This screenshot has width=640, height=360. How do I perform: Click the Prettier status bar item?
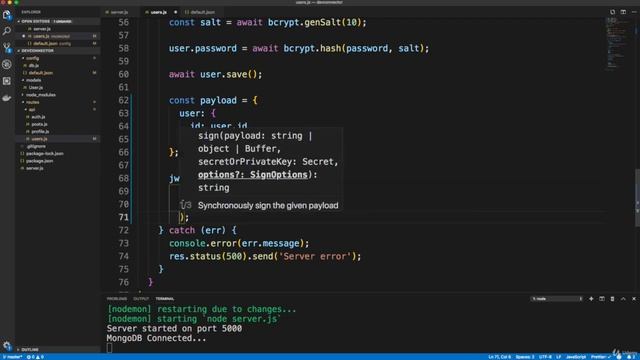point(600,357)
